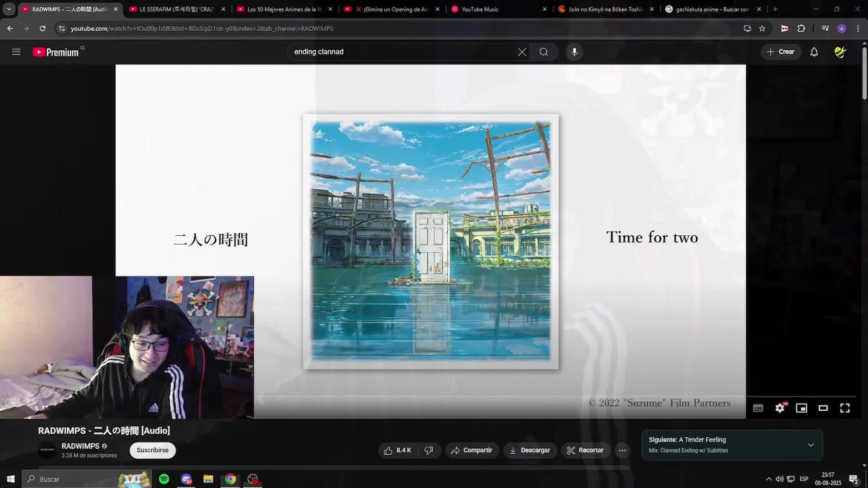Image resolution: width=868 pixels, height=488 pixels.
Task: Open Chrome three-dot menu
Action: (x=858, y=28)
